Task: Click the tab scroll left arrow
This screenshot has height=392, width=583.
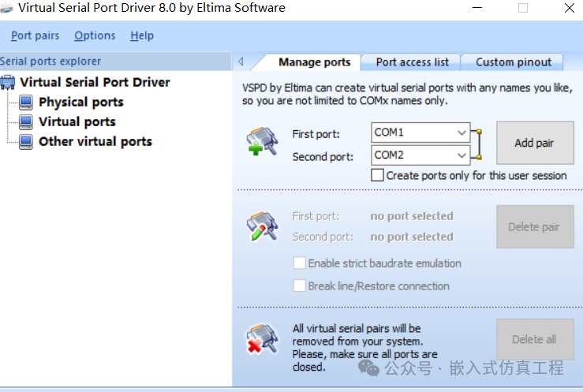Action: (x=241, y=62)
